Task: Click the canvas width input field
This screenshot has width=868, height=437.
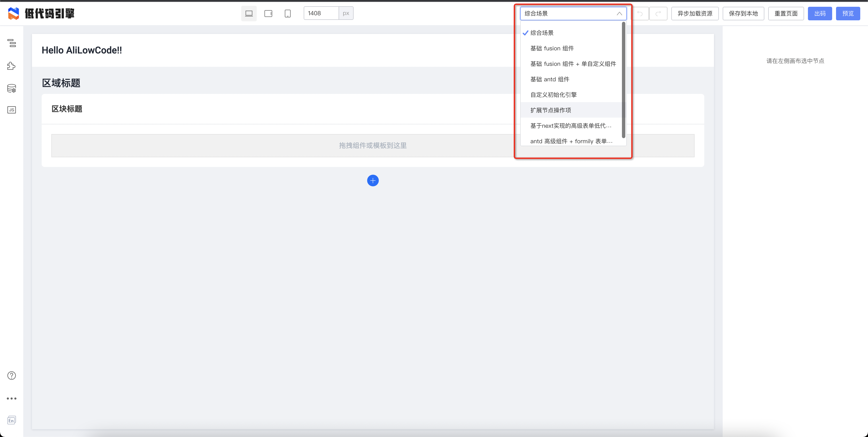Action: [321, 13]
